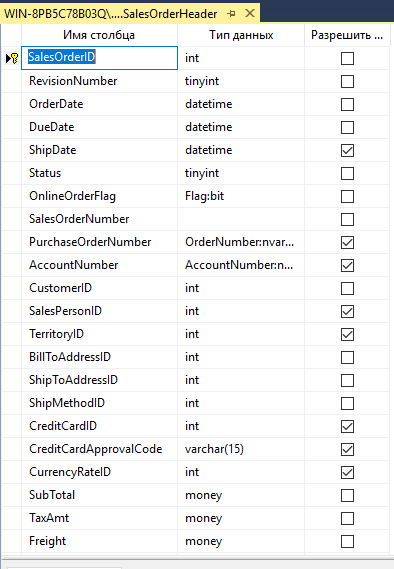Click the primary key icon beside SalesOrderID

[12, 58]
